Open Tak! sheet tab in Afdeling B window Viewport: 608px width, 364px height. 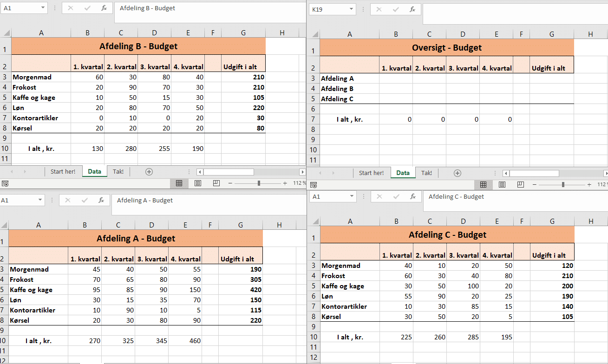[x=118, y=171]
